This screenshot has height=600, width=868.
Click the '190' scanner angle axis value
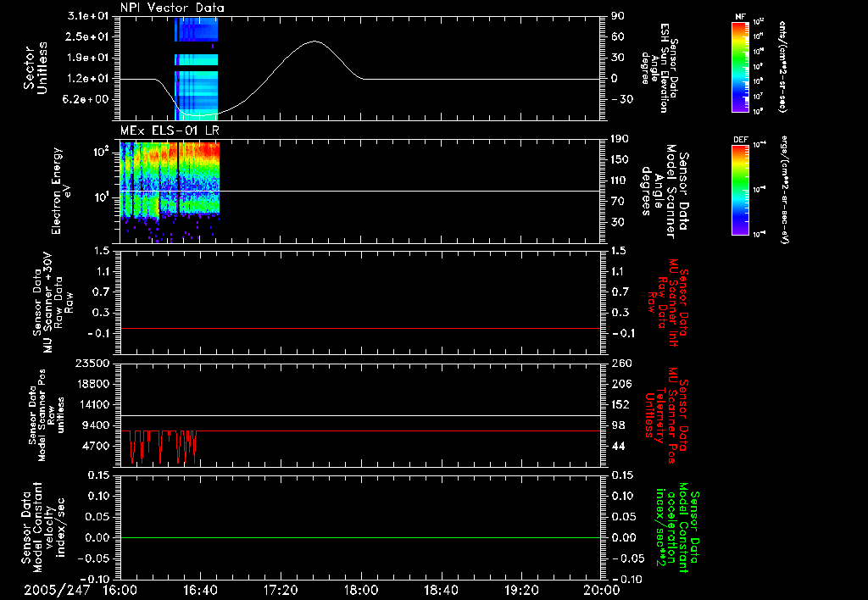620,139
